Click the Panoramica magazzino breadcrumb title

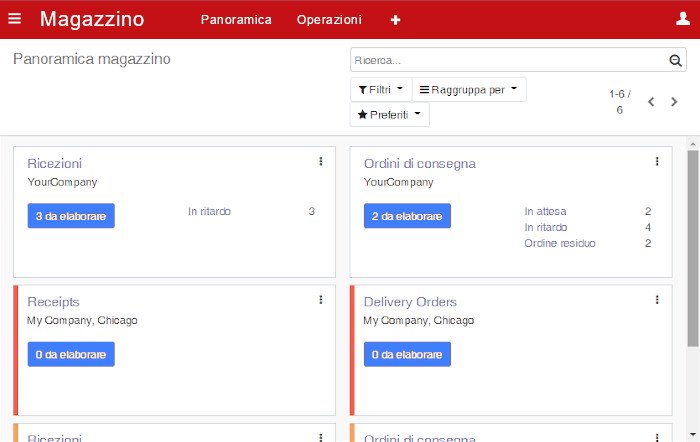pos(92,59)
